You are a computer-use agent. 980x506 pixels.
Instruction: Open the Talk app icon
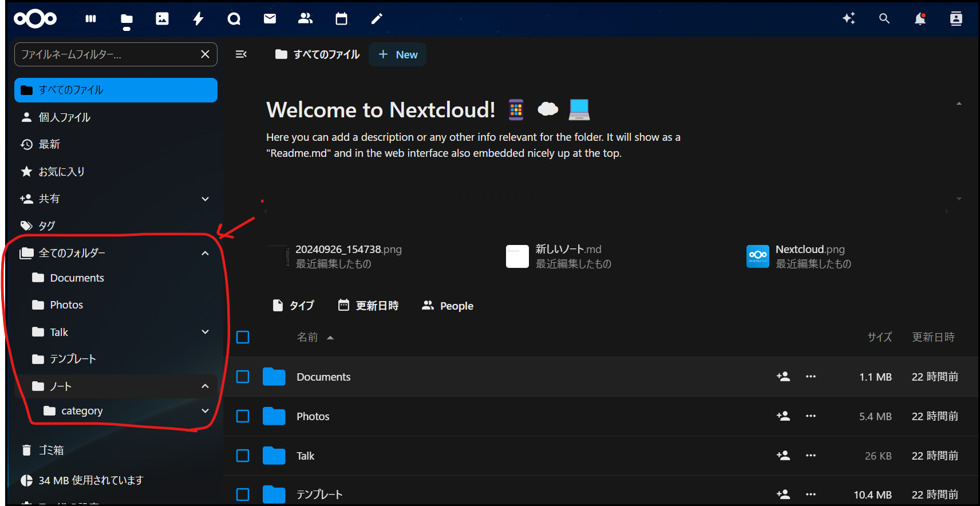tap(234, 19)
